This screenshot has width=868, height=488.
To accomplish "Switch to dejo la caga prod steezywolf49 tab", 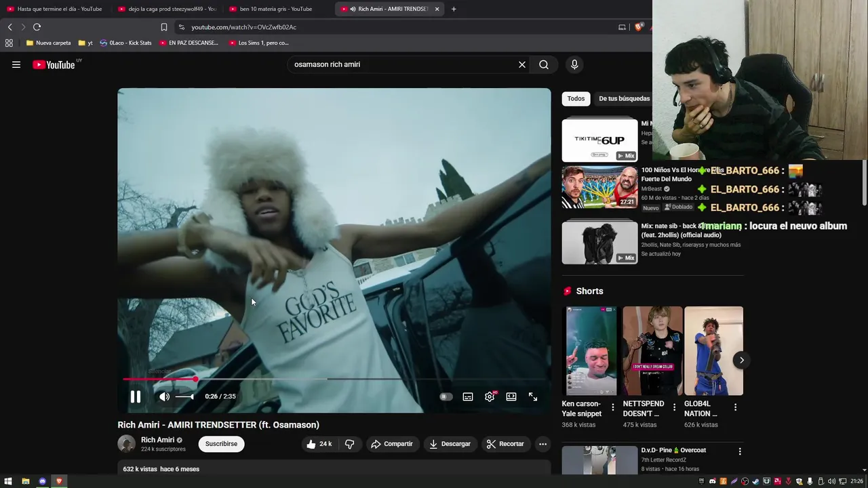I will pyautogui.click(x=167, y=9).
